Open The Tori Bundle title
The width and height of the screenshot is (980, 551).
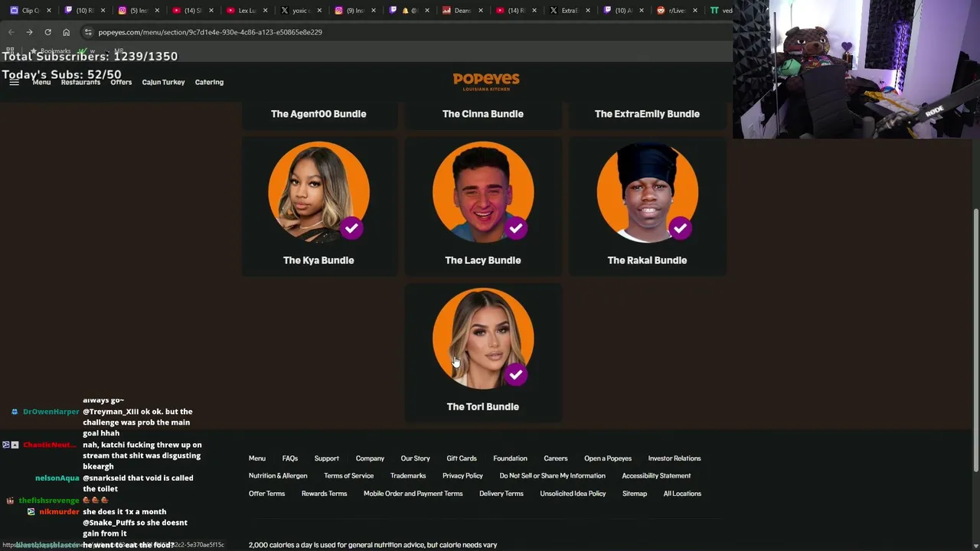coord(483,406)
